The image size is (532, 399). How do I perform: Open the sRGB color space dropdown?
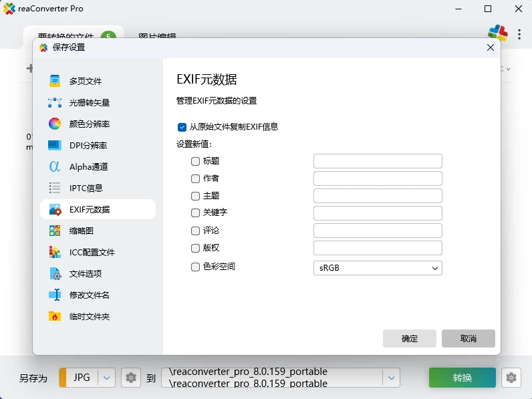[378, 268]
